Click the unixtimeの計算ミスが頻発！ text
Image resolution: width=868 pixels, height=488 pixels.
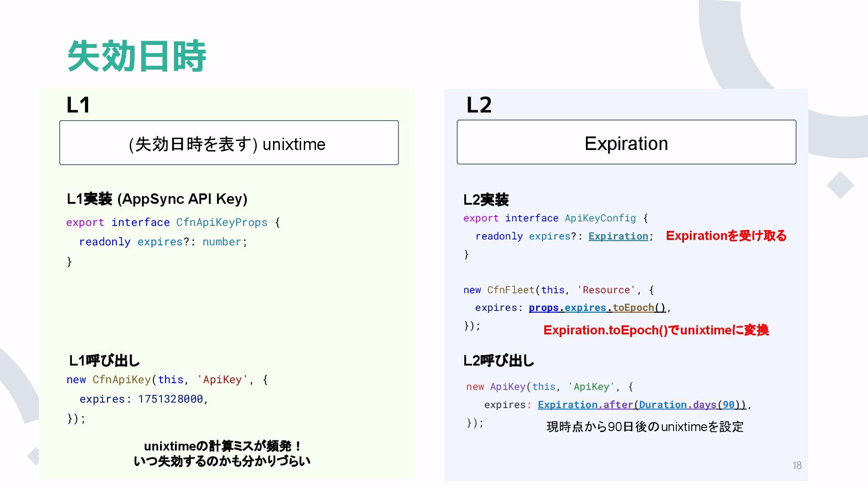click(x=222, y=446)
